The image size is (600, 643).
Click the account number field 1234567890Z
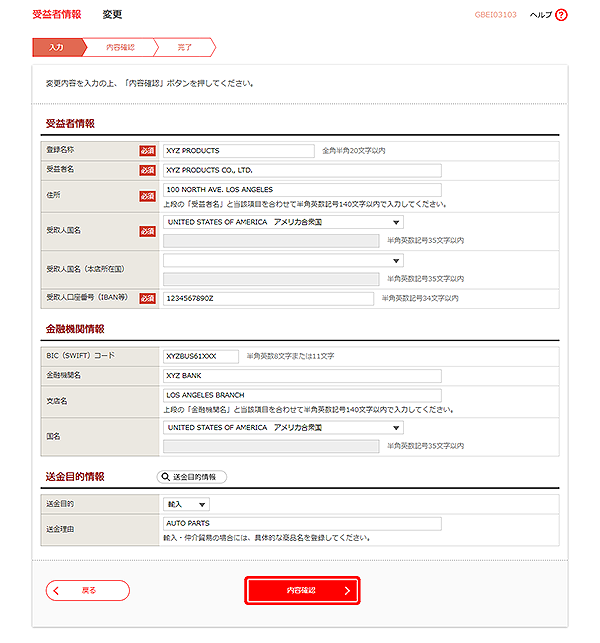pyautogui.click(x=268, y=299)
